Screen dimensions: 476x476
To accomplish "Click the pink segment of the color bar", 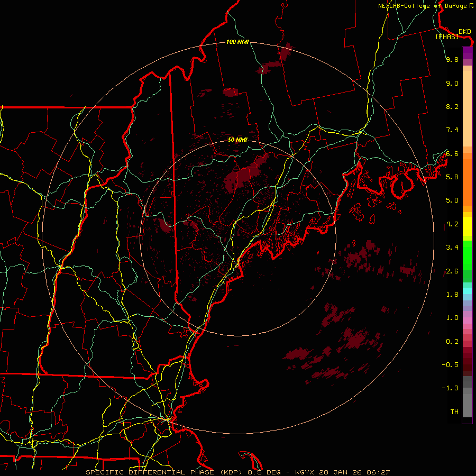I will [x=467, y=321].
